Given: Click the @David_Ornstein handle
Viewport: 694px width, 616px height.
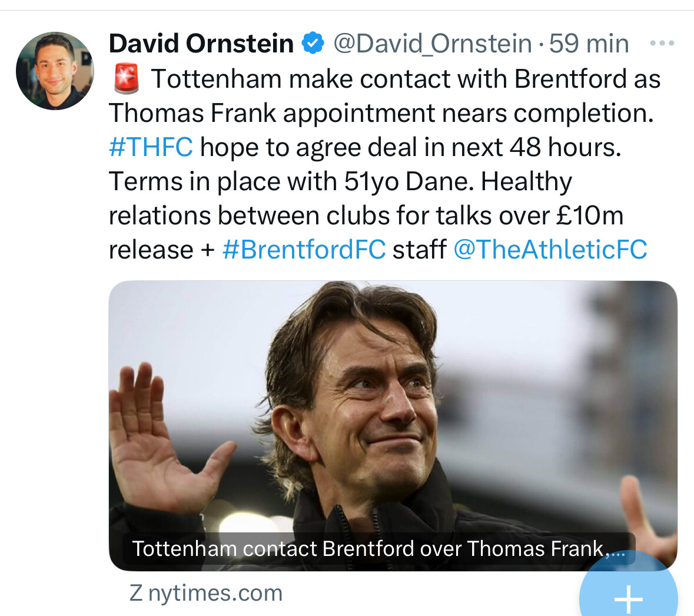Looking at the screenshot, I should pyautogui.click(x=433, y=43).
